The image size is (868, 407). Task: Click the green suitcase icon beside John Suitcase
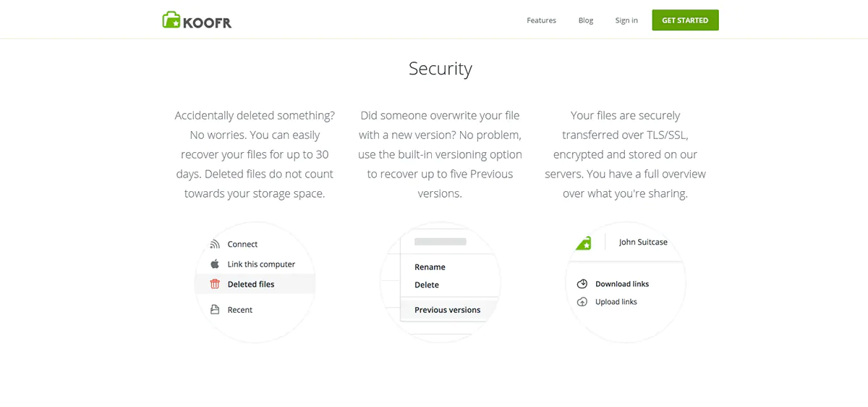pos(584,243)
